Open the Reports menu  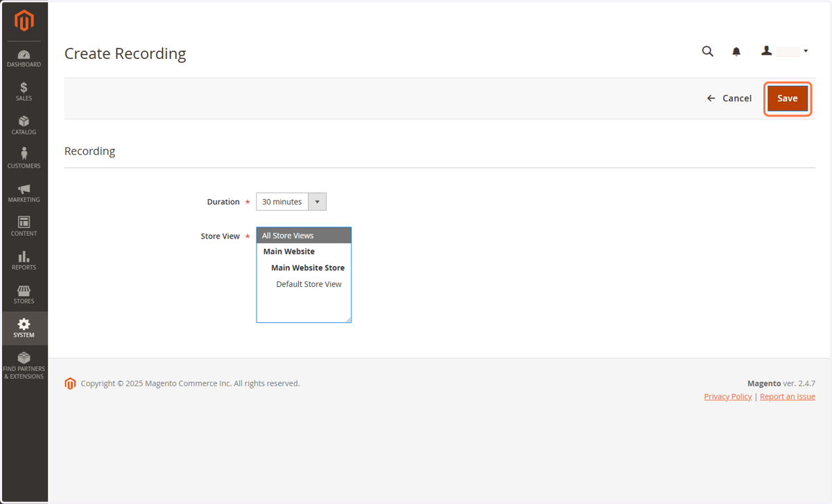(x=24, y=261)
